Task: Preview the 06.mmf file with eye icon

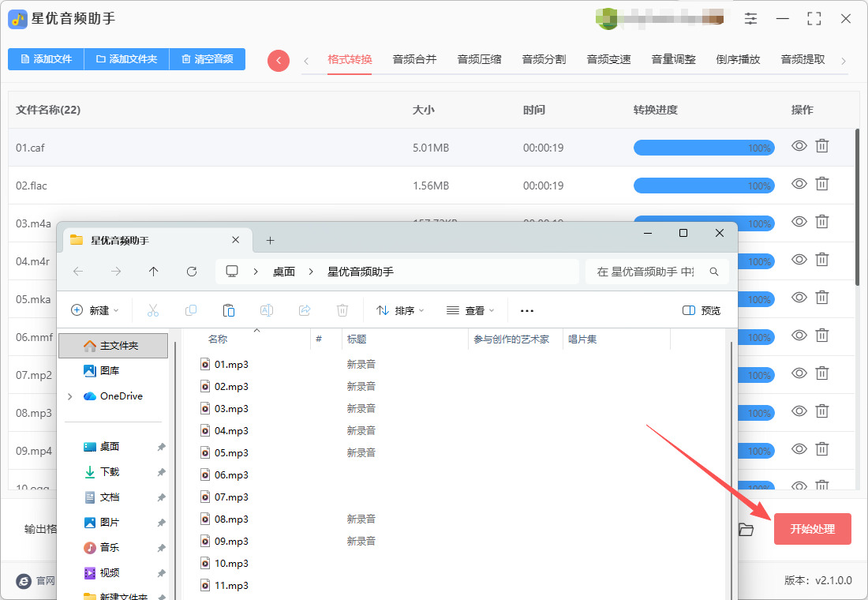Action: click(x=799, y=336)
